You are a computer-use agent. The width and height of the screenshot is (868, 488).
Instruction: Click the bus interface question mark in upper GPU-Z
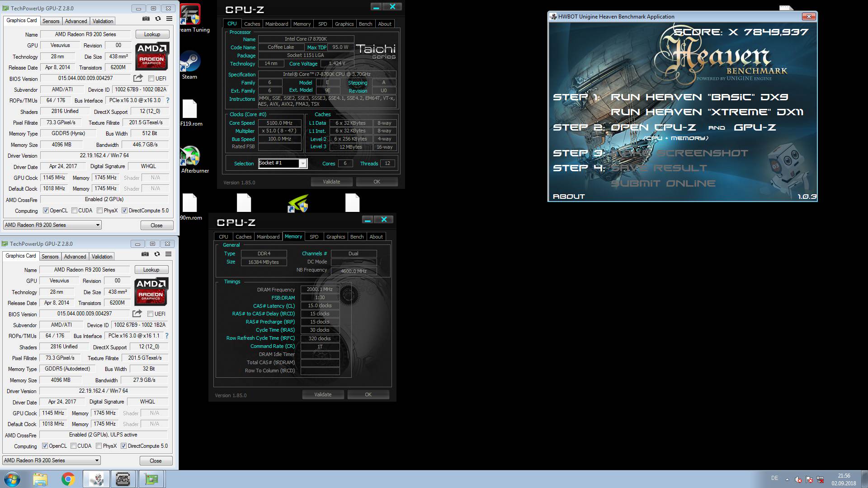tap(168, 100)
